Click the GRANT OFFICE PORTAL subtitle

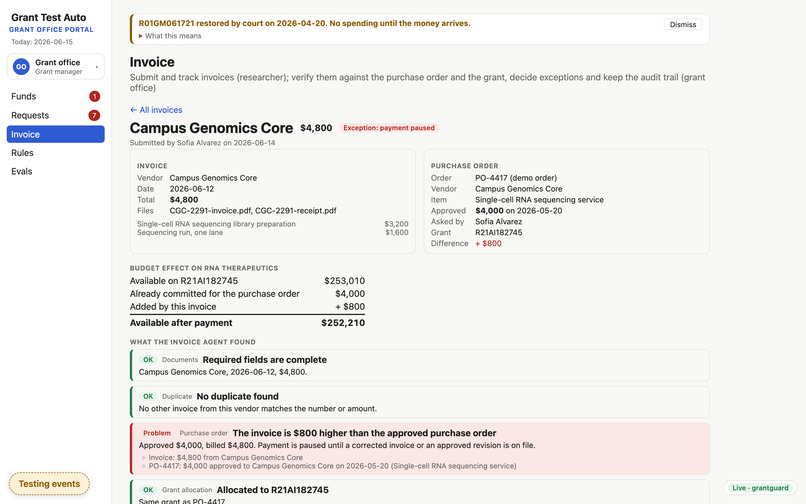[51, 30]
